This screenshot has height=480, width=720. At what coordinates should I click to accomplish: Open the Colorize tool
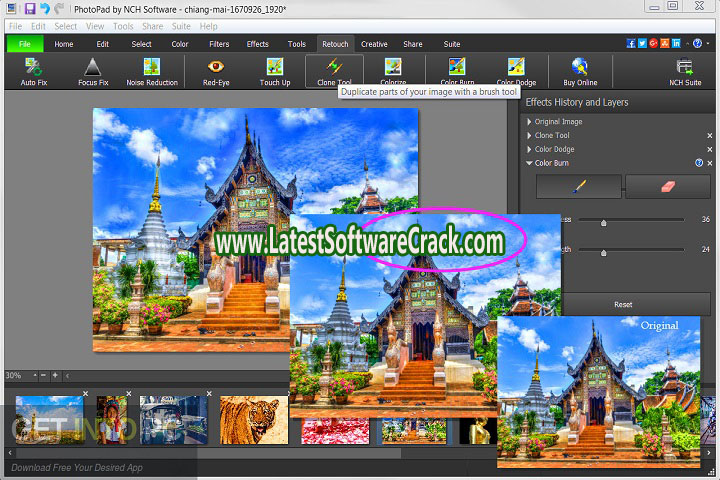(393, 71)
